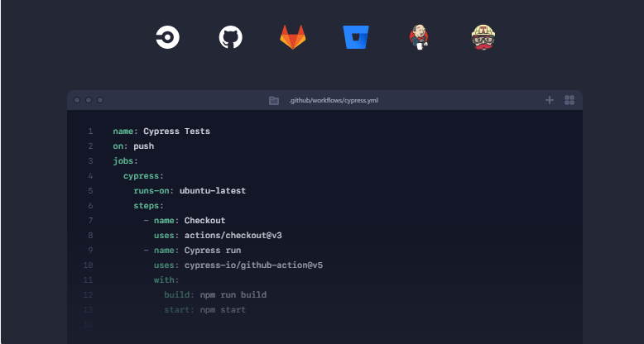Click 'build: npm run build' line

(x=215, y=294)
